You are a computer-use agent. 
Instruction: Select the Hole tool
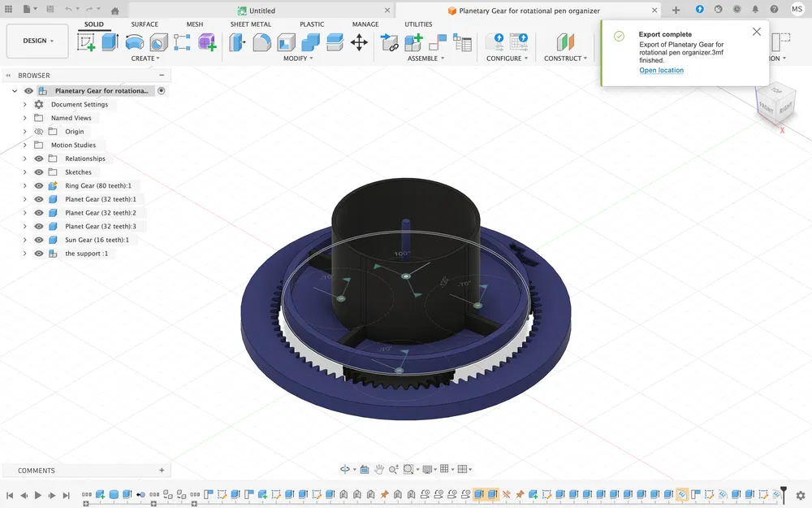tap(158, 42)
